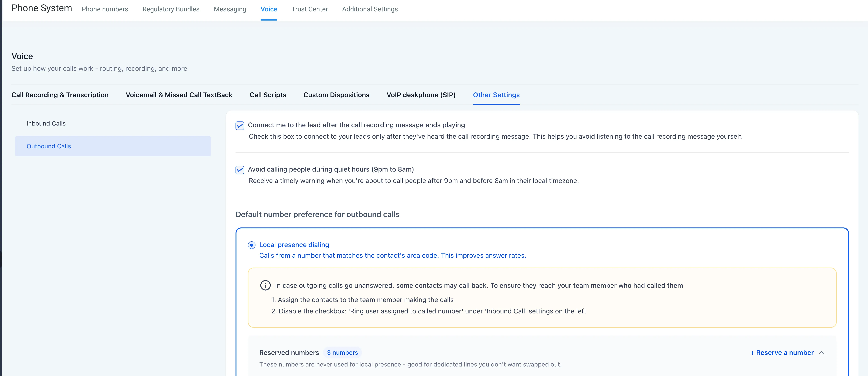Click the '+ Reserve a number' link
The width and height of the screenshot is (868, 376).
[x=782, y=352]
